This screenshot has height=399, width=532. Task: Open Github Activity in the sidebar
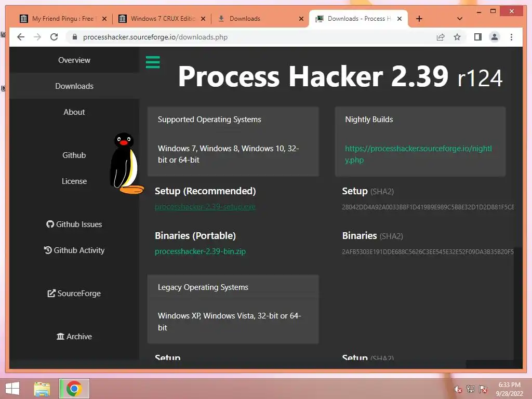(x=74, y=250)
